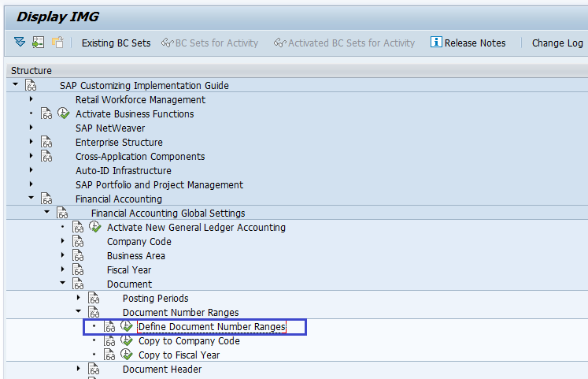This screenshot has width=588, height=379.
Task: Click the Structure column header
Action: (x=31, y=71)
